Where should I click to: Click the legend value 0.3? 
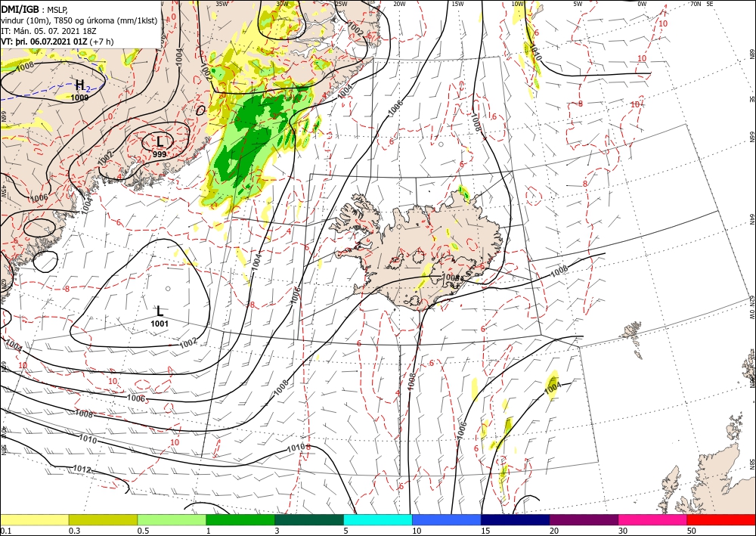74,531
